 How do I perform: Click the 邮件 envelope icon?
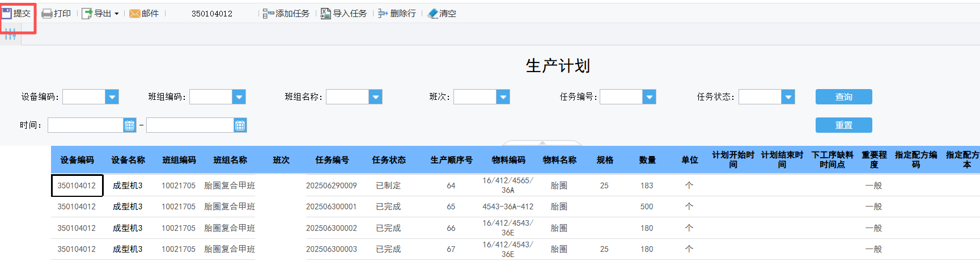click(x=134, y=14)
